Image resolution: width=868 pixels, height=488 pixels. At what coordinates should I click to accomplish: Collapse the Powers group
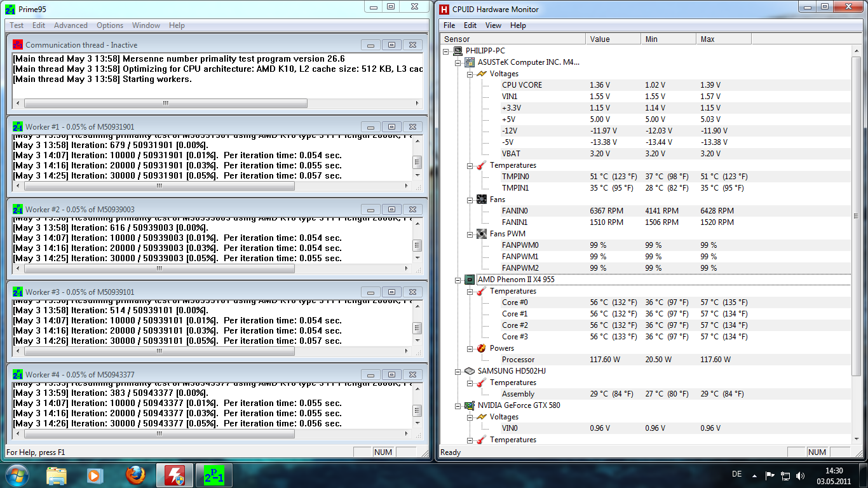pyautogui.click(x=470, y=348)
